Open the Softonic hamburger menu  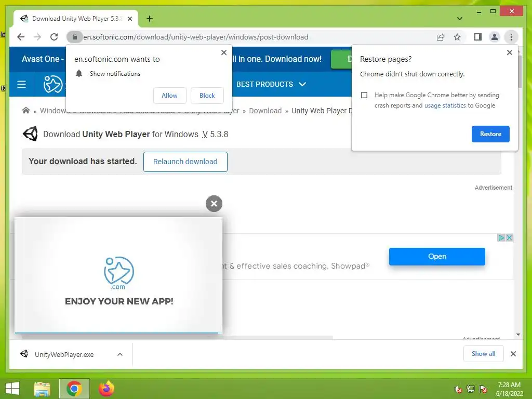coord(21,84)
